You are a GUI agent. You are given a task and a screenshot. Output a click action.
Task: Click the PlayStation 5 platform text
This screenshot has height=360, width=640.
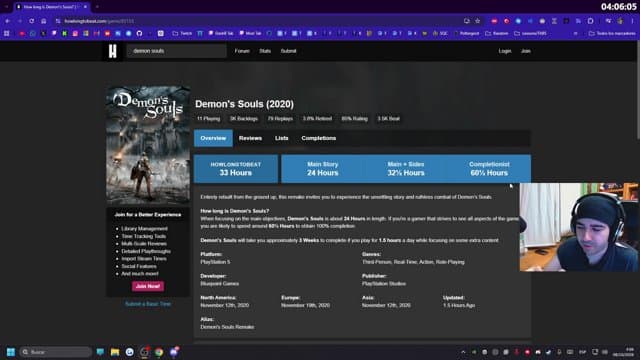pos(215,262)
